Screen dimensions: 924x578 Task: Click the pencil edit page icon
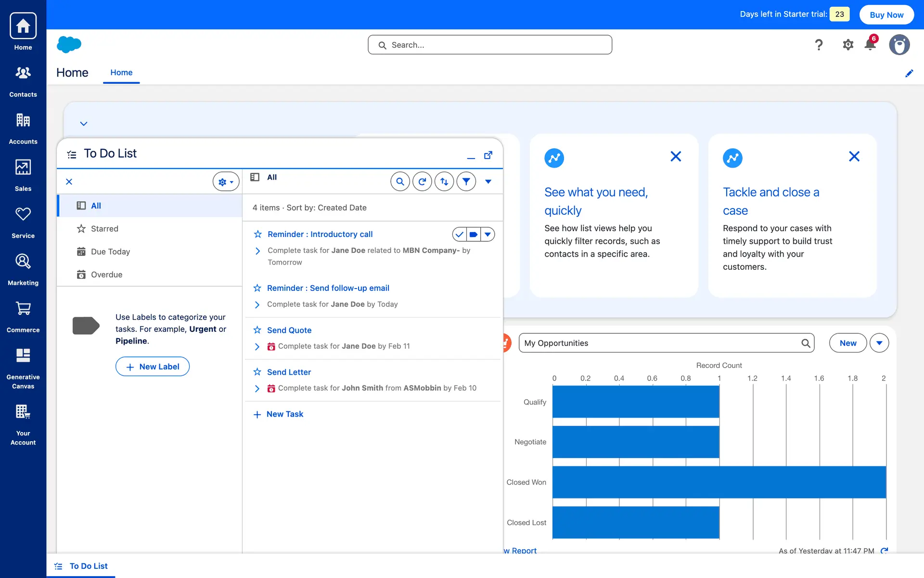pyautogui.click(x=909, y=73)
